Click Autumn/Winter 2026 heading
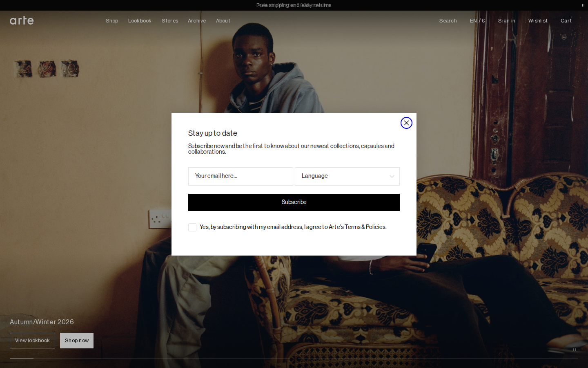588x368 pixels. (x=42, y=322)
